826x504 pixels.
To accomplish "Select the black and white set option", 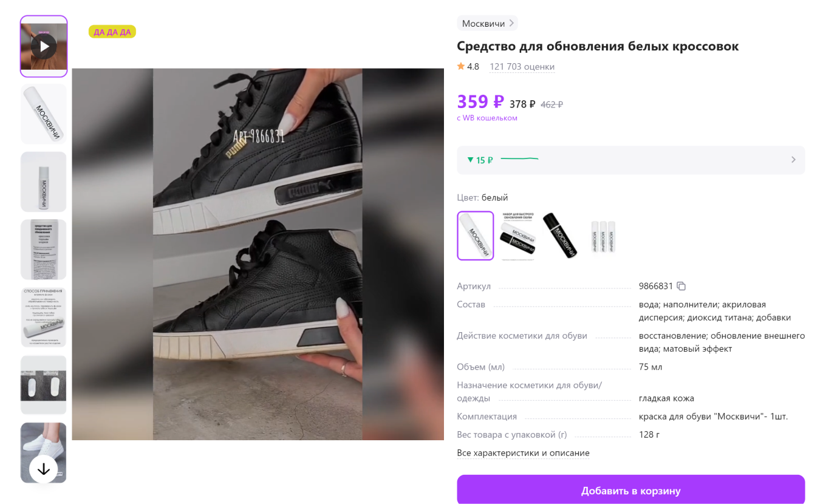I will point(517,236).
